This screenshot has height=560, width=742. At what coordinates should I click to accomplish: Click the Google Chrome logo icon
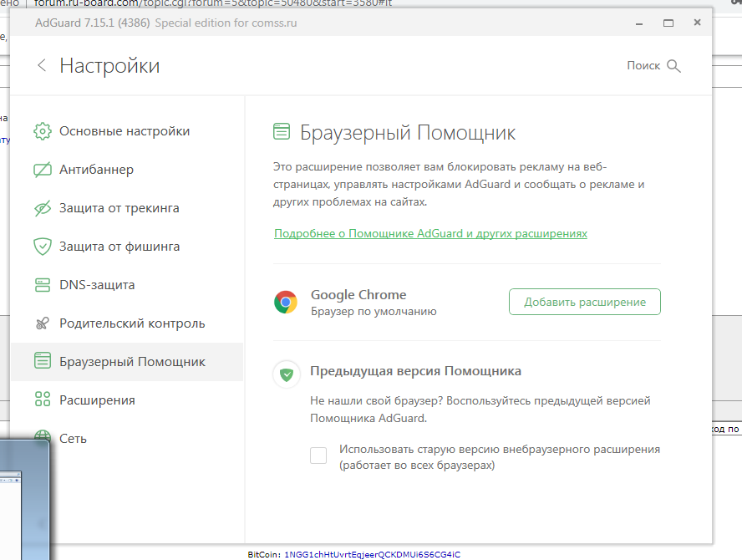pos(286,302)
